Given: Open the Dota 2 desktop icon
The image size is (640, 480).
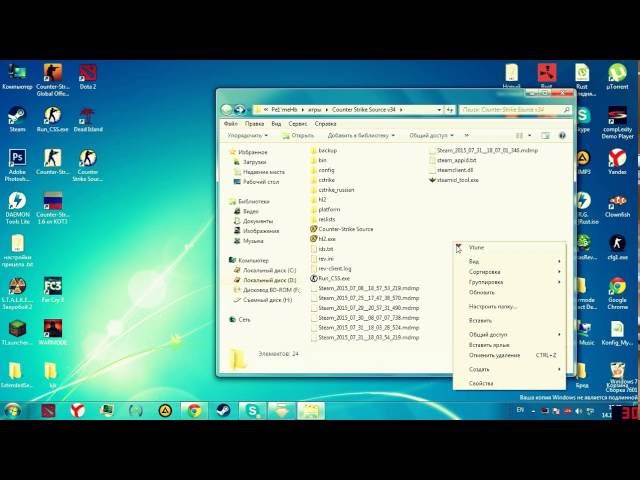Looking at the screenshot, I should (x=88, y=77).
